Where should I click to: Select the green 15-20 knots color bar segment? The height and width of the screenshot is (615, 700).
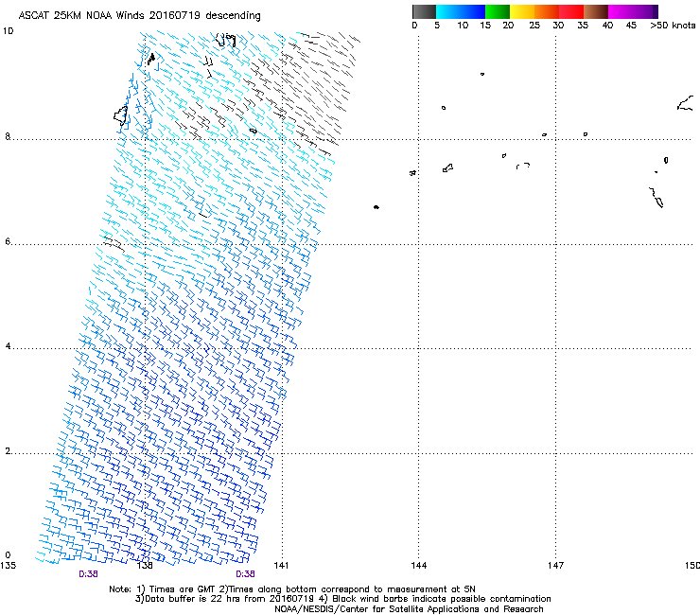[498, 11]
